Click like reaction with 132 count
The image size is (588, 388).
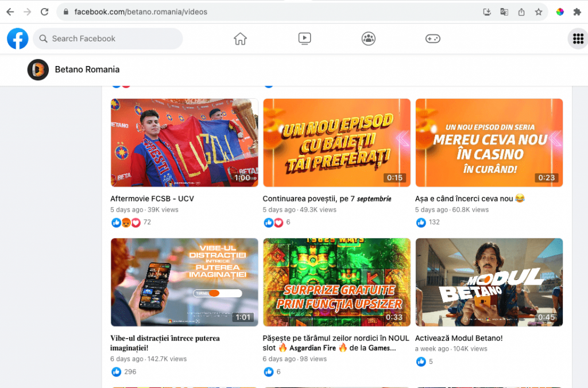421,223
